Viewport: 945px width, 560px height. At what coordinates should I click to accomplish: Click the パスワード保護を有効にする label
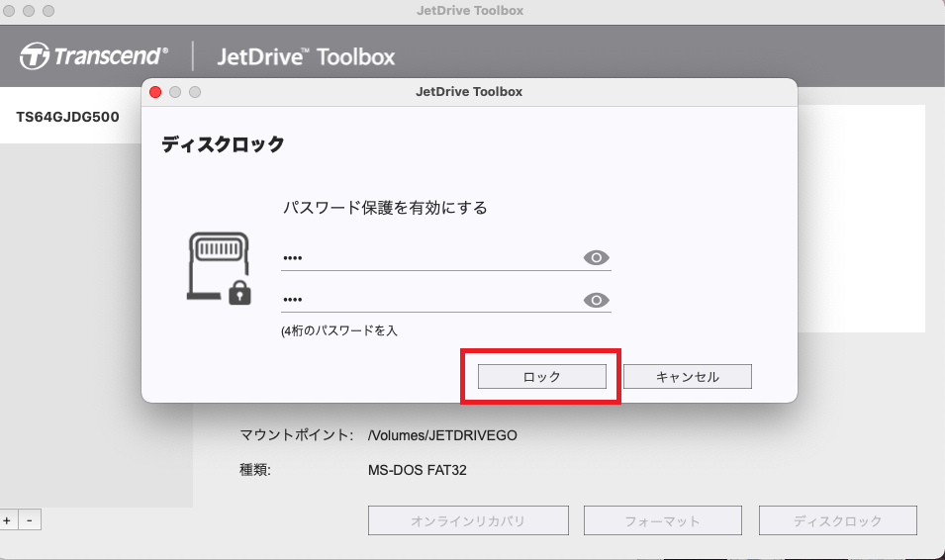point(385,208)
